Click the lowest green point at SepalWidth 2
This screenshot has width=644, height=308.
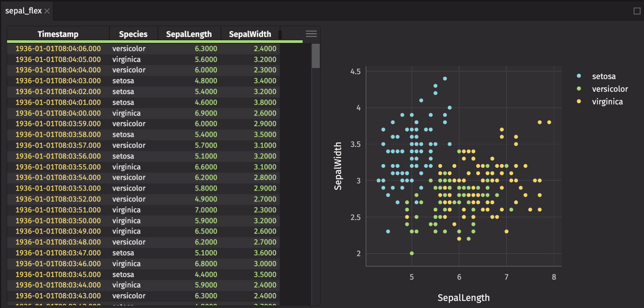[x=412, y=253]
